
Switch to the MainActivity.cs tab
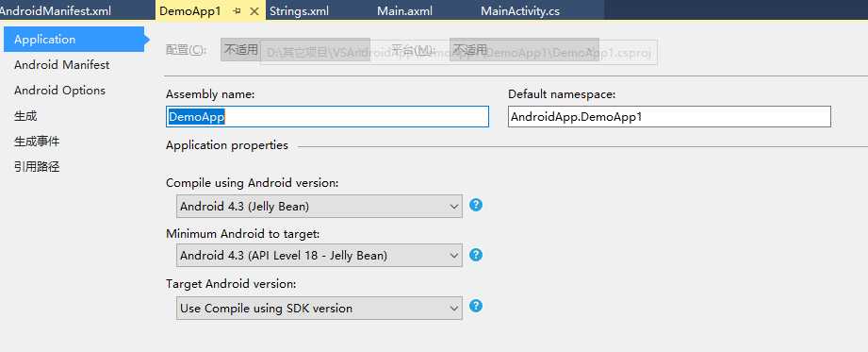[x=520, y=11]
